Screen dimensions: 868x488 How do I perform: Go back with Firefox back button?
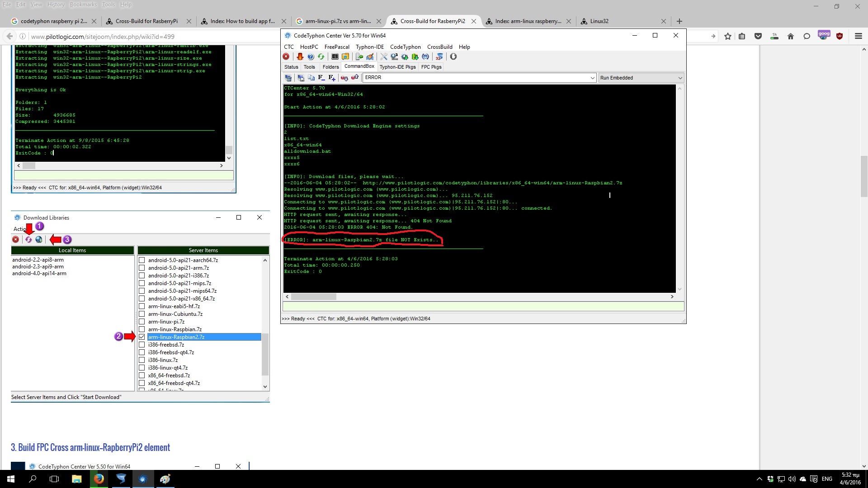(x=9, y=37)
